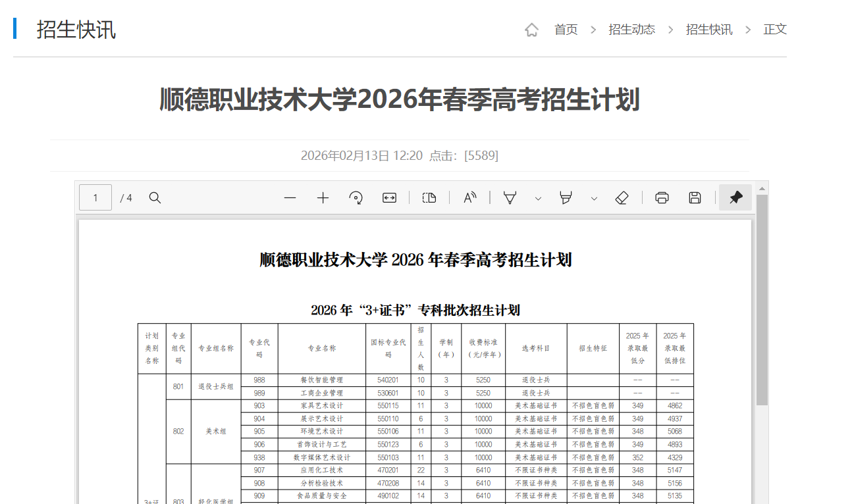Viewport: 852px width, 504px height.
Task: Open the 招生快讯 section from breadcrumb
Action: click(x=709, y=29)
